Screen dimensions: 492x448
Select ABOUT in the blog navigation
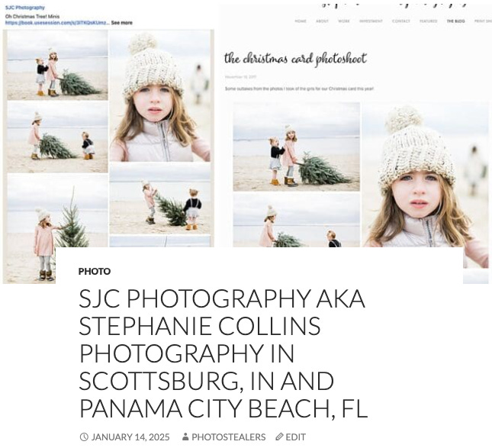(x=322, y=21)
